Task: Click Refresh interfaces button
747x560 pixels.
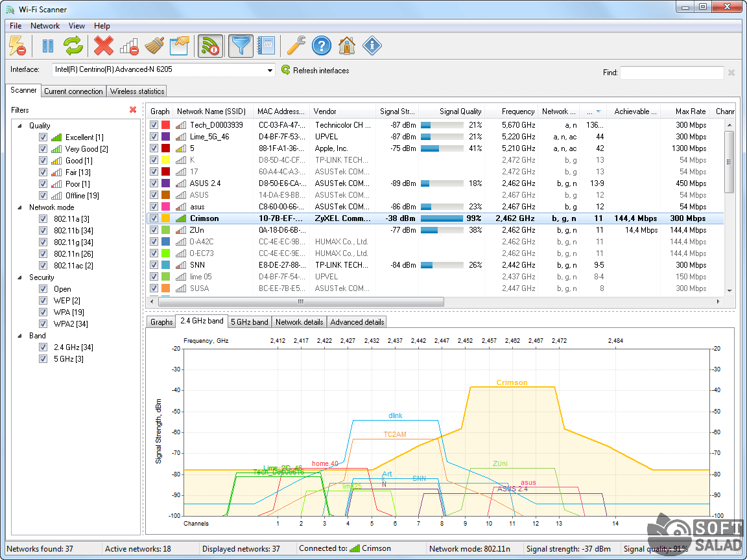Action: point(315,71)
